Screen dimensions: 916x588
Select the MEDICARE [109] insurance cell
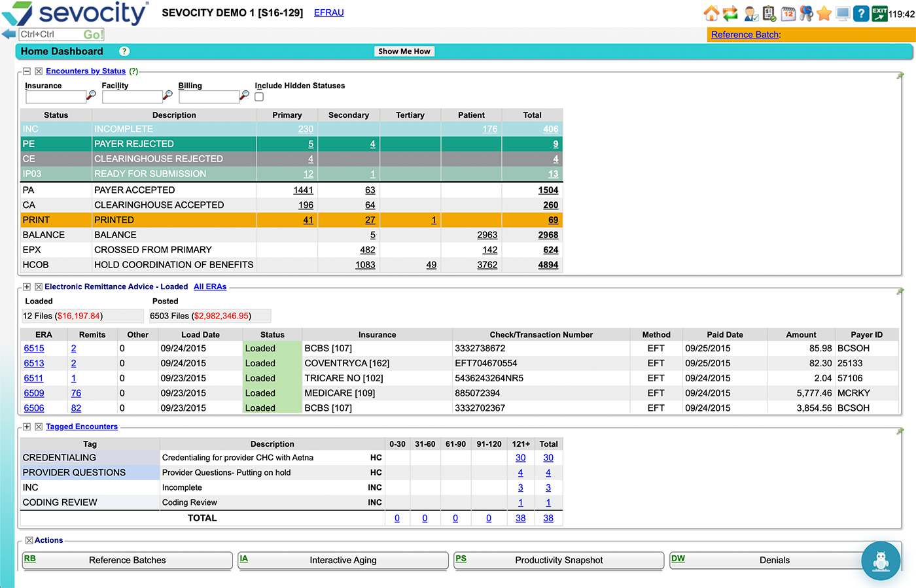[377, 393]
